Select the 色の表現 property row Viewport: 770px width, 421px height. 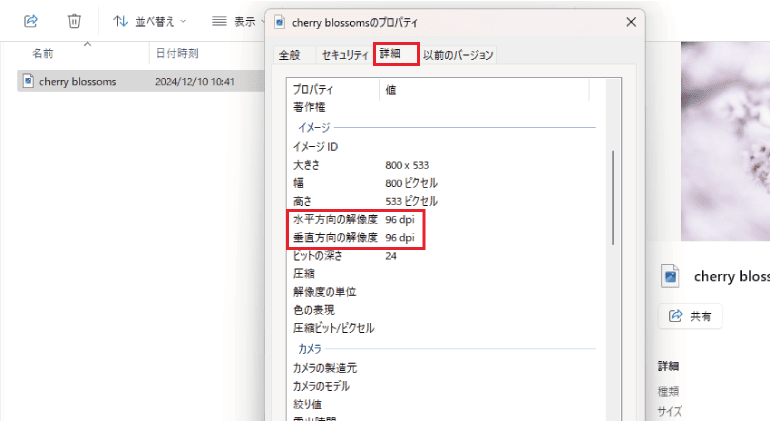pyautogui.click(x=314, y=310)
